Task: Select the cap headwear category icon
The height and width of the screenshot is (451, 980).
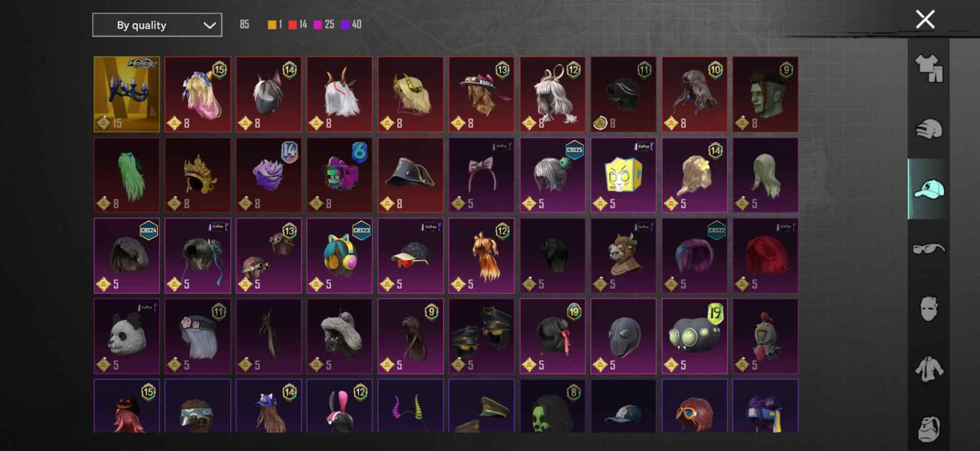Action: [x=928, y=189]
